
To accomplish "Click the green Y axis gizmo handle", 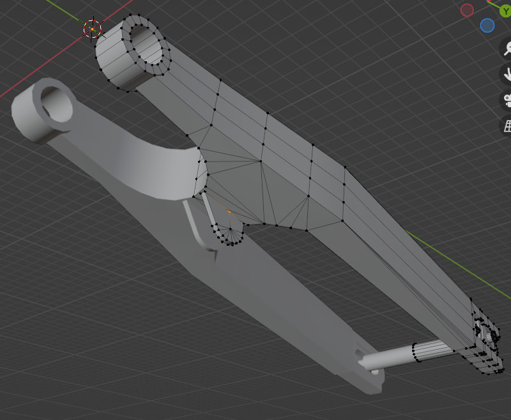I will (505, 11).
